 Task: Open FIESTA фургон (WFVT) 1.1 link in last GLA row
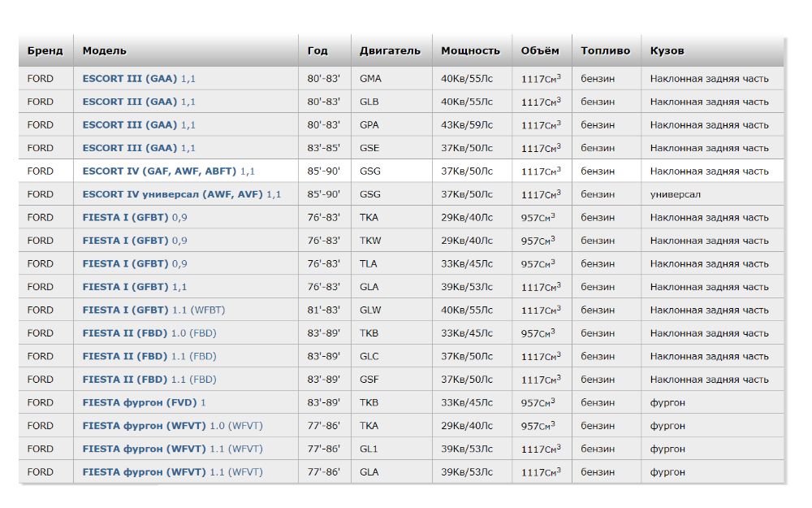click(172, 472)
